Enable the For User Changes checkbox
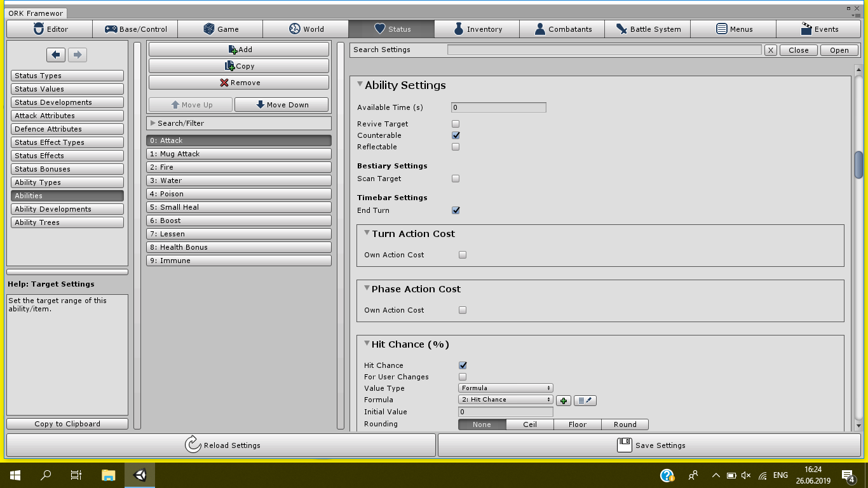The image size is (868, 488). click(x=463, y=377)
